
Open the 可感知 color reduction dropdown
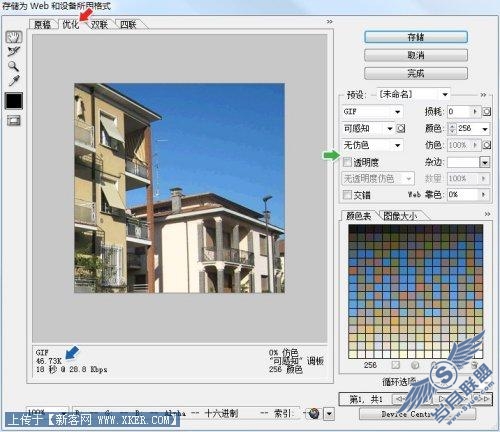coord(368,128)
